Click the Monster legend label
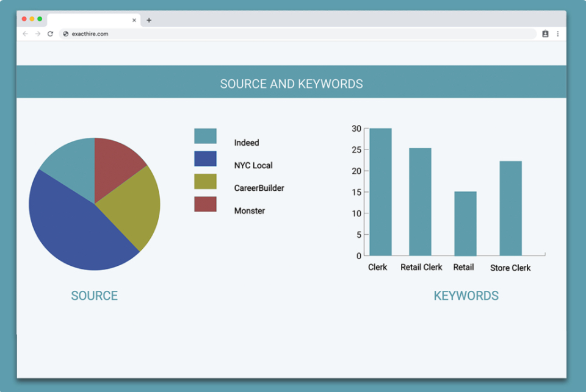 250,211
